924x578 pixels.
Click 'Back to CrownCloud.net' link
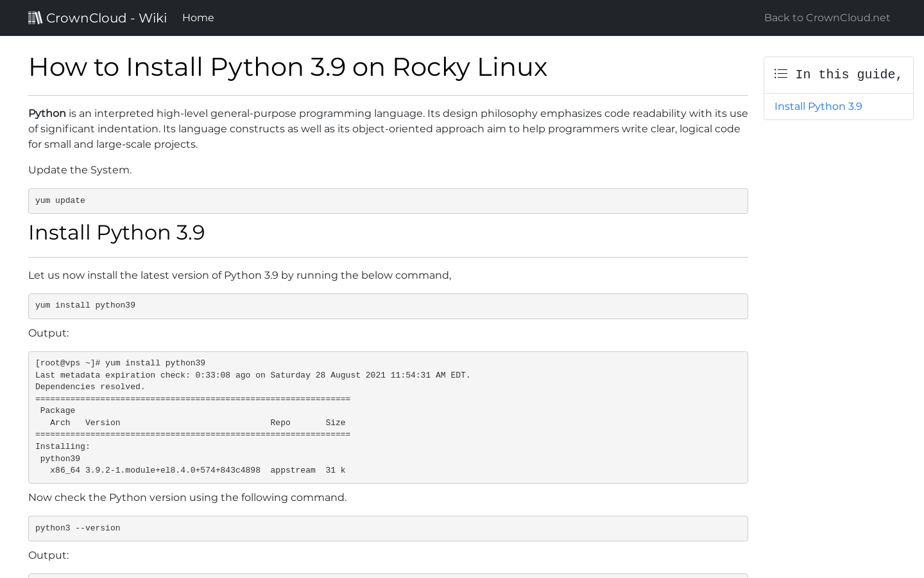coord(826,17)
